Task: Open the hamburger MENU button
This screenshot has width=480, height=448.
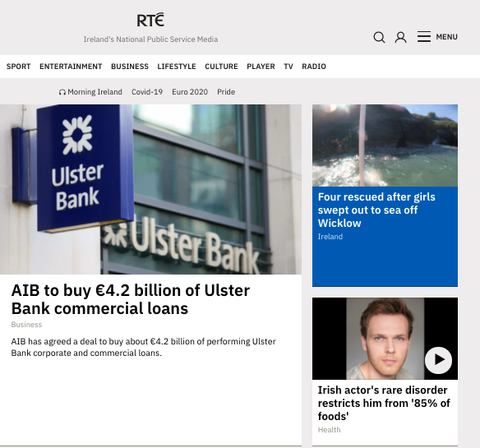Action: tap(437, 37)
